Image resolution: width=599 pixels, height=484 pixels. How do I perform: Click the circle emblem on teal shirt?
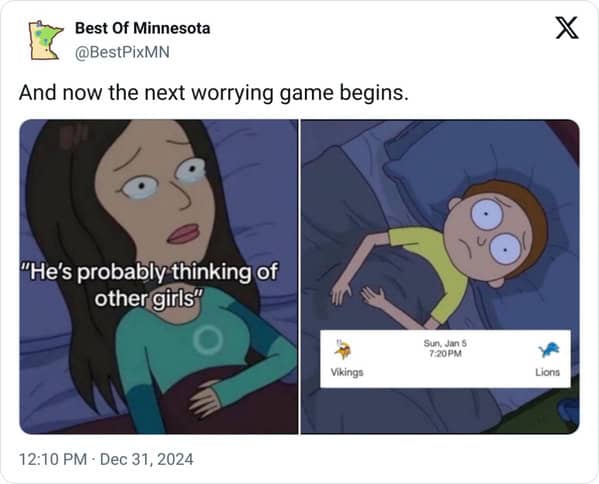point(207,340)
